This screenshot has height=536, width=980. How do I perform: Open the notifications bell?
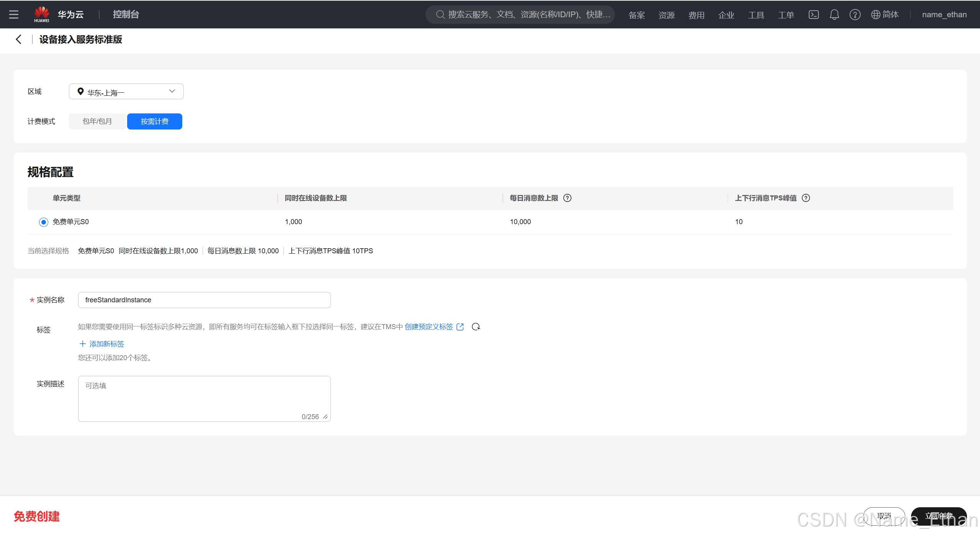point(834,15)
